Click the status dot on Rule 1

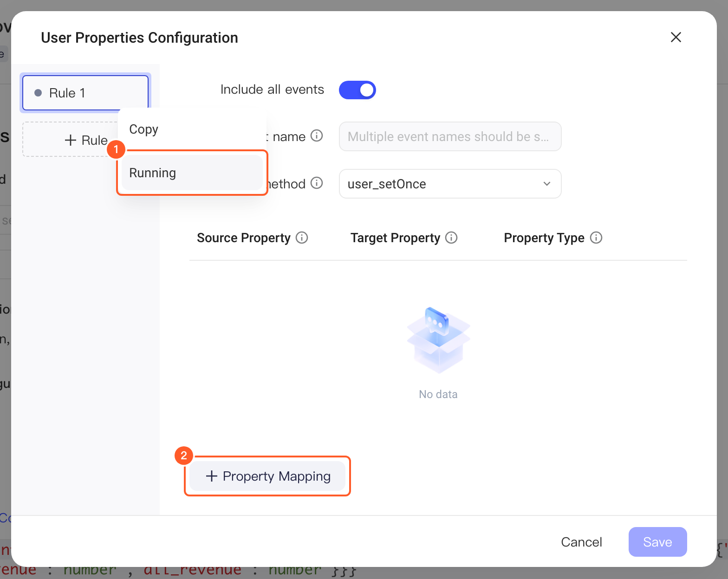[38, 93]
